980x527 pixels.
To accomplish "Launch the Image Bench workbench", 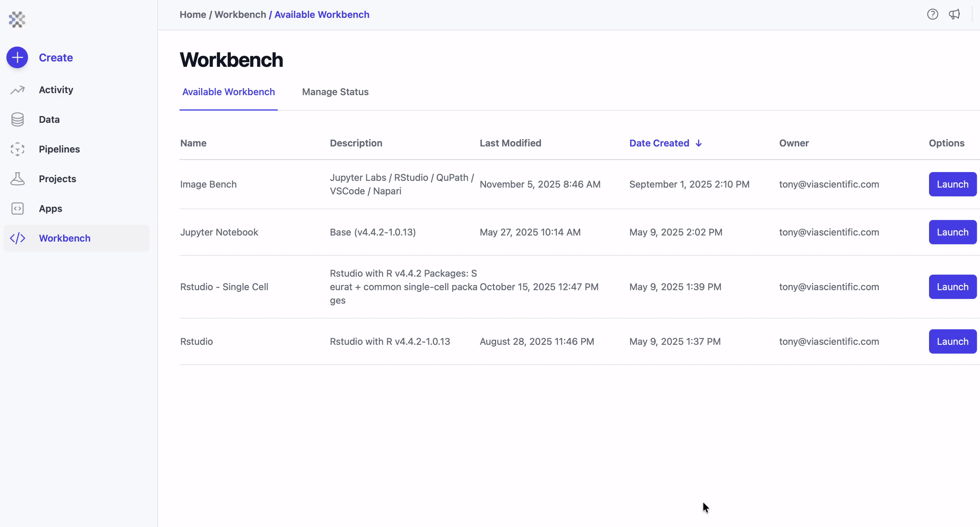I will [x=953, y=184].
